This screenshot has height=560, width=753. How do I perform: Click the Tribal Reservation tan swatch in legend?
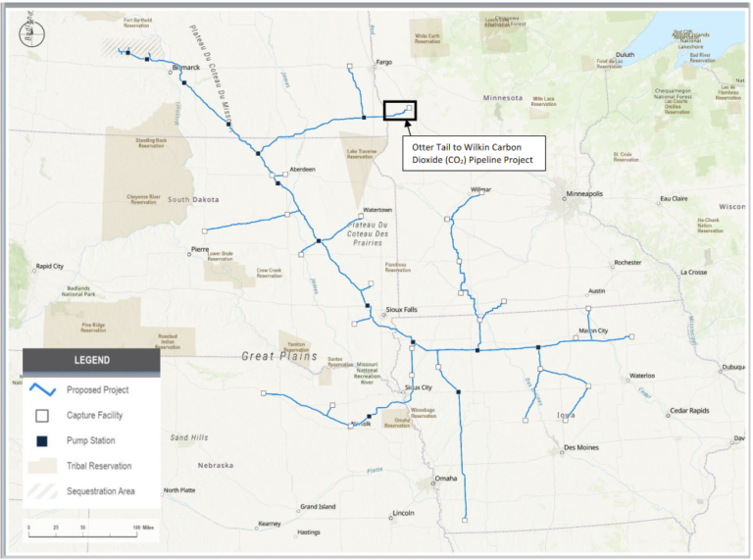(43, 466)
